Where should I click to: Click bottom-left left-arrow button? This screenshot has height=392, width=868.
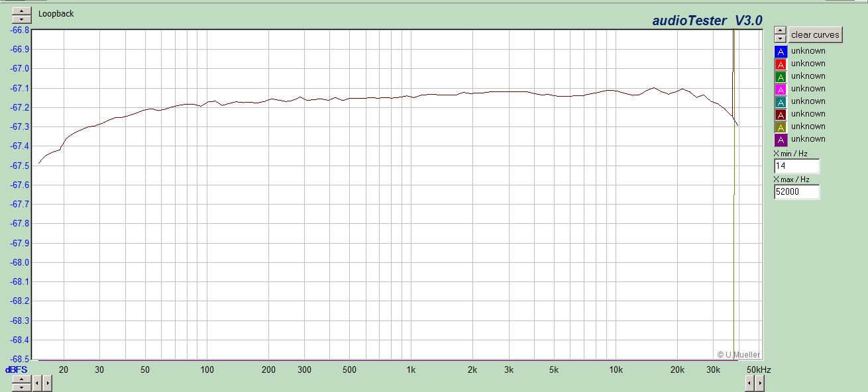click(x=37, y=382)
